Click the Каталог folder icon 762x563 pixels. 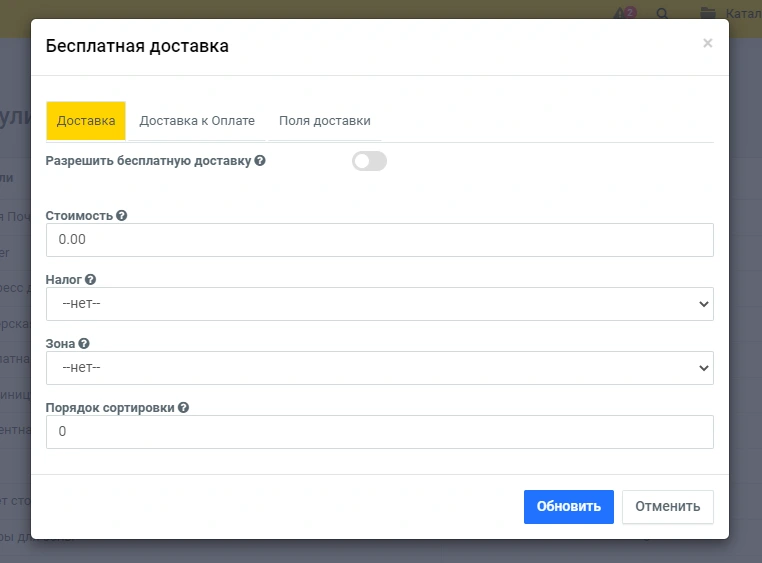[708, 14]
